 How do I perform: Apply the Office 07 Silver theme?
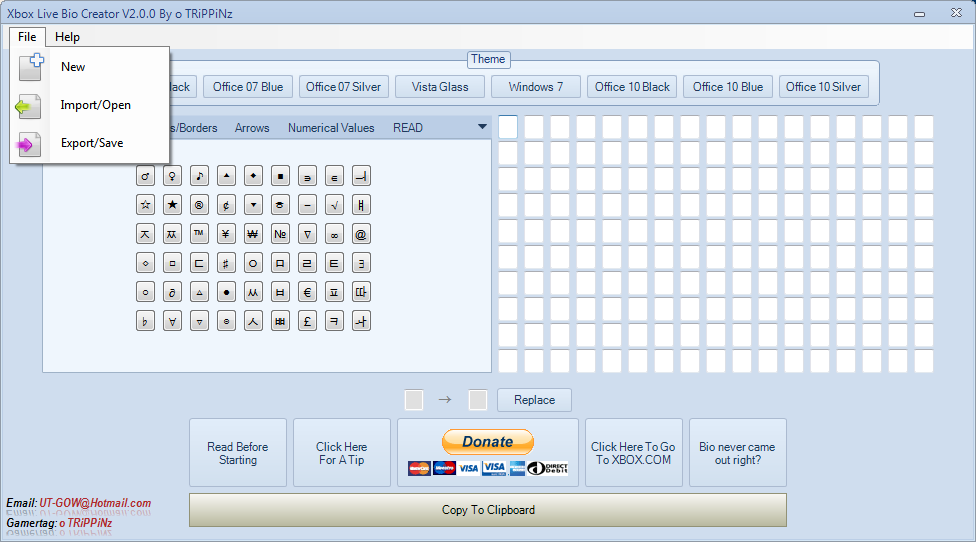point(344,87)
